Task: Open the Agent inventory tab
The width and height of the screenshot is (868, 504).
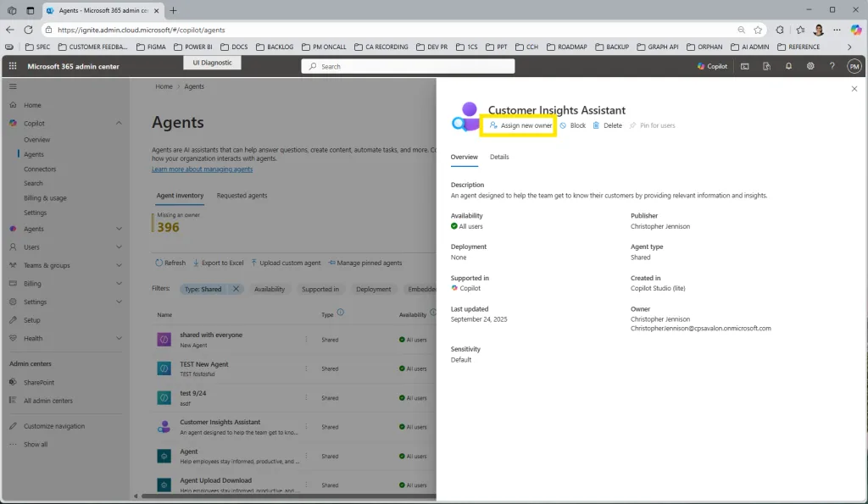Action: tap(180, 196)
